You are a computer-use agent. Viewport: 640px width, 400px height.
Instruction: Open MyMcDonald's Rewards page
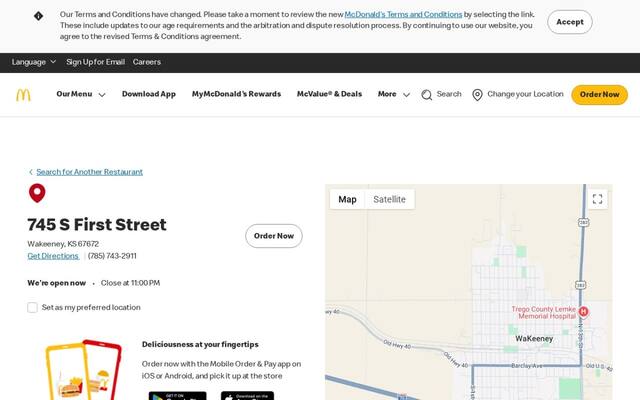pos(236,94)
